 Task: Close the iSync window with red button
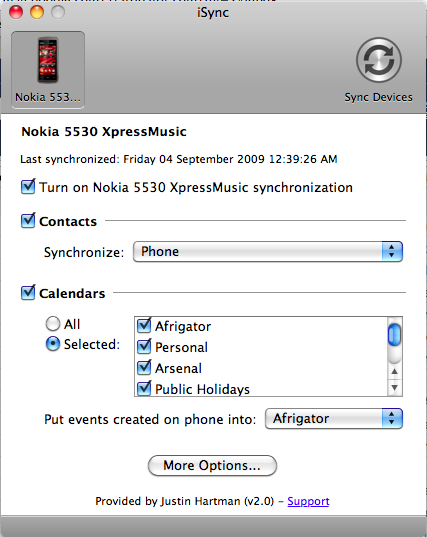[16, 12]
